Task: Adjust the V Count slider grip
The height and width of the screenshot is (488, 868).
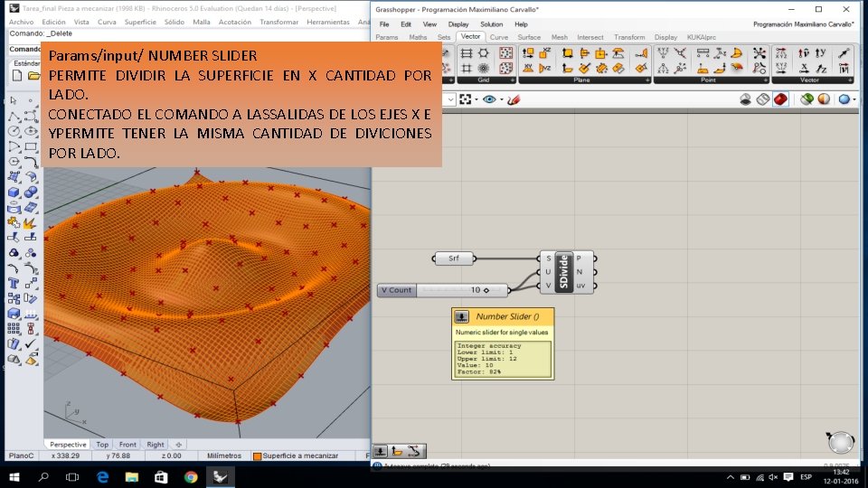Action: 486,290
